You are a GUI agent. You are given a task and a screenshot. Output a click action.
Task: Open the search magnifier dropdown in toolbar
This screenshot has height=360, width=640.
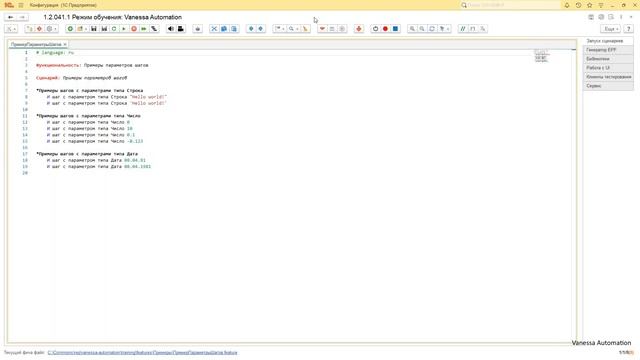(x=292, y=29)
